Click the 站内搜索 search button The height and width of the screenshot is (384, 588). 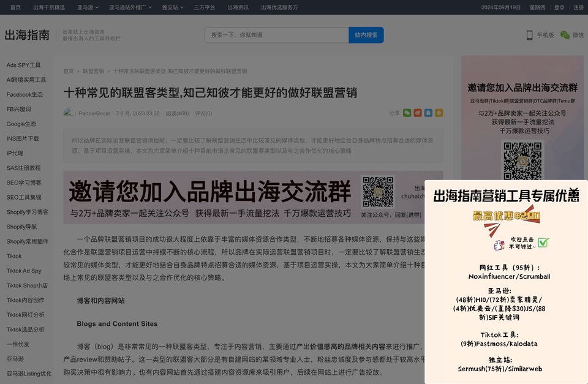pos(366,35)
